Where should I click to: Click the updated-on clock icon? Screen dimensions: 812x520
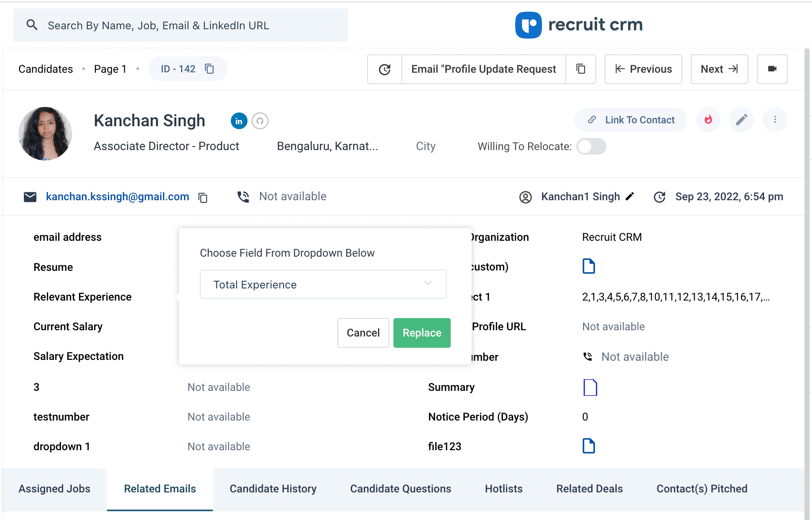(x=660, y=197)
